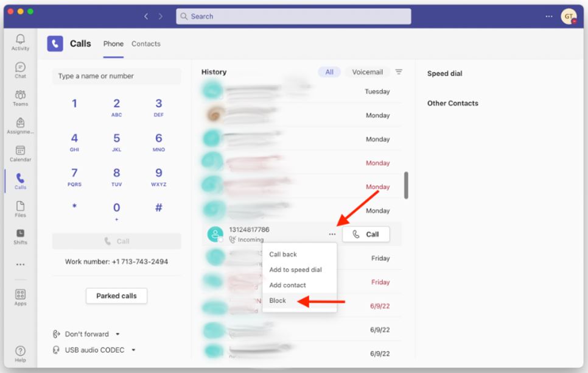Image resolution: width=588 pixels, height=373 pixels.
Task: Open the Apps panel
Action: tap(20, 297)
